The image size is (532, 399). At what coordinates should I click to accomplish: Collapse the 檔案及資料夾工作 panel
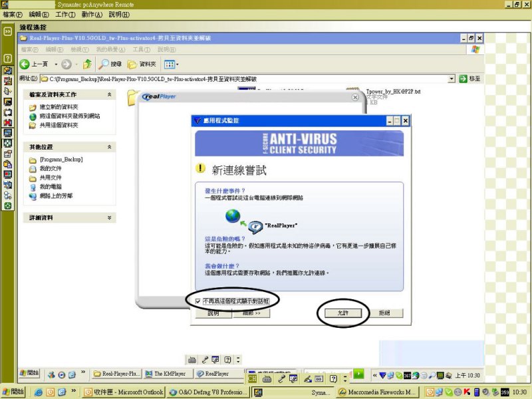point(109,94)
